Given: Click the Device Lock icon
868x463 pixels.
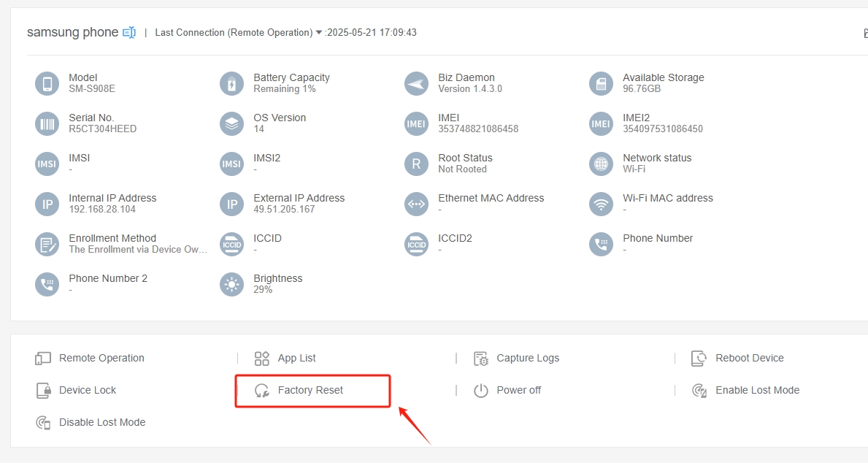Looking at the screenshot, I should click(x=43, y=390).
